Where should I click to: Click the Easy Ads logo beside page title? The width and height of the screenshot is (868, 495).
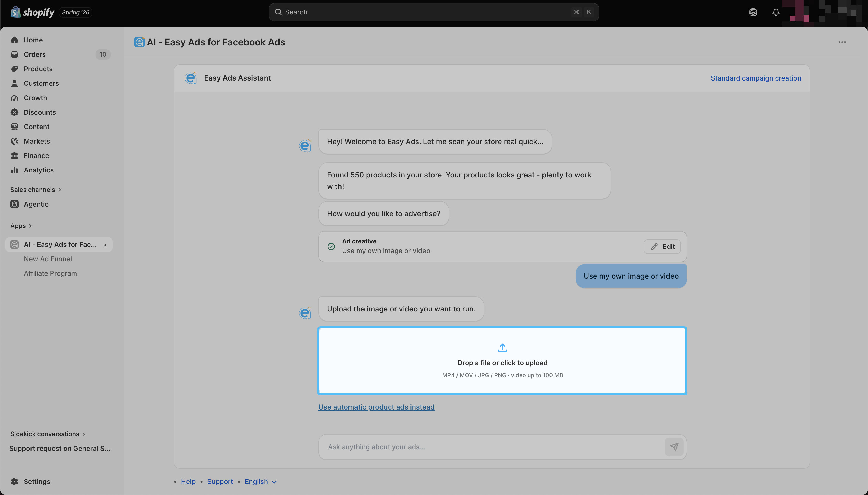click(x=139, y=42)
